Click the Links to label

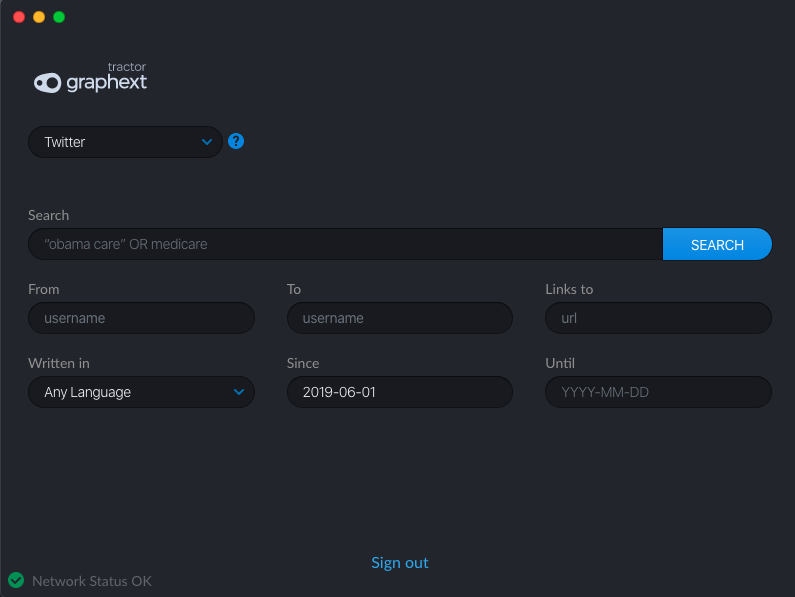tap(569, 289)
